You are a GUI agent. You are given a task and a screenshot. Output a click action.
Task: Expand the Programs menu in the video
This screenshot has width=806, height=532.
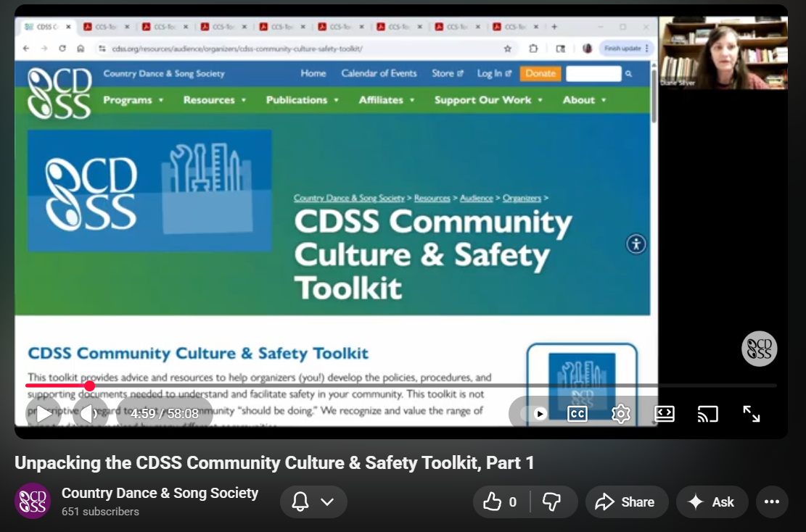(133, 100)
